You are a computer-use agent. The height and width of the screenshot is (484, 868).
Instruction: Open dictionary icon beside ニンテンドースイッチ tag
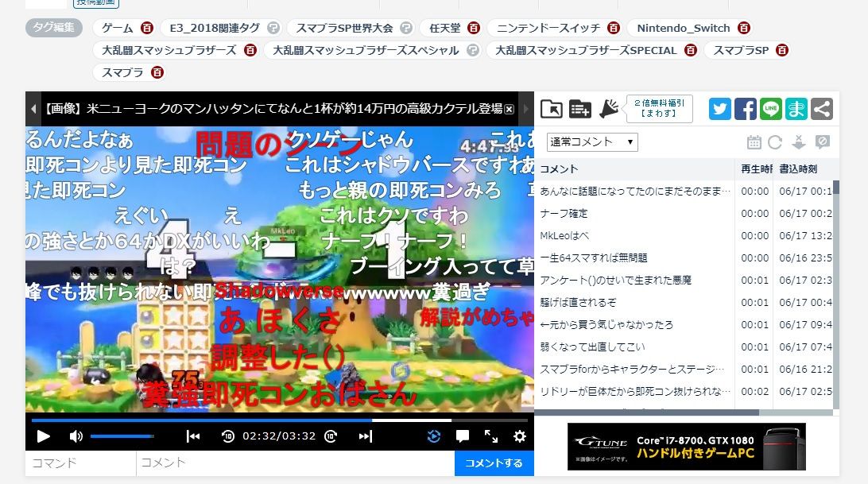(614, 28)
